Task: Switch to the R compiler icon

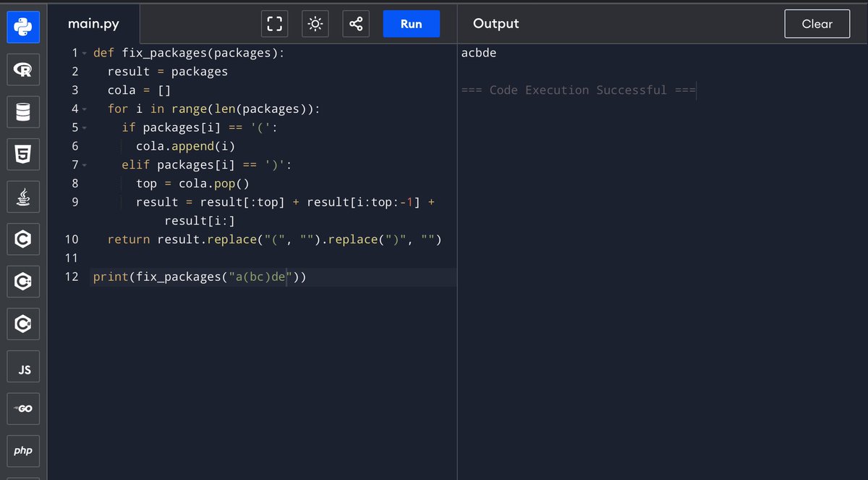Action: 22,70
